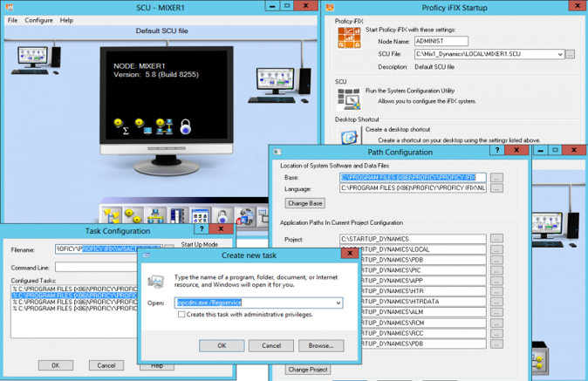
Task: Open Task Configuration from the SCU toolbar
Action: 200,216
